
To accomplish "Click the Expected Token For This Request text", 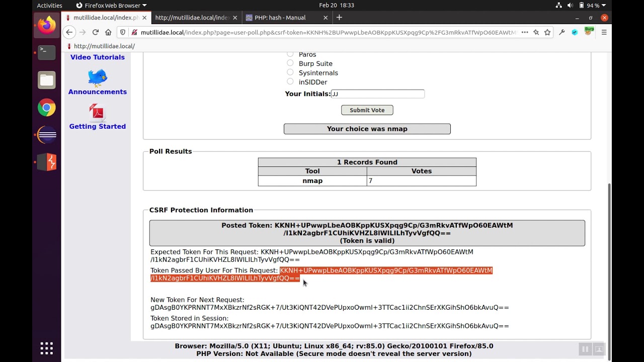I will click(312, 256).
